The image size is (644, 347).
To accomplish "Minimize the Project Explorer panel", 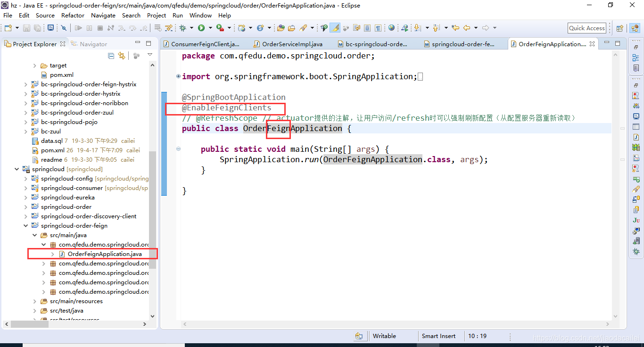I will coord(138,43).
